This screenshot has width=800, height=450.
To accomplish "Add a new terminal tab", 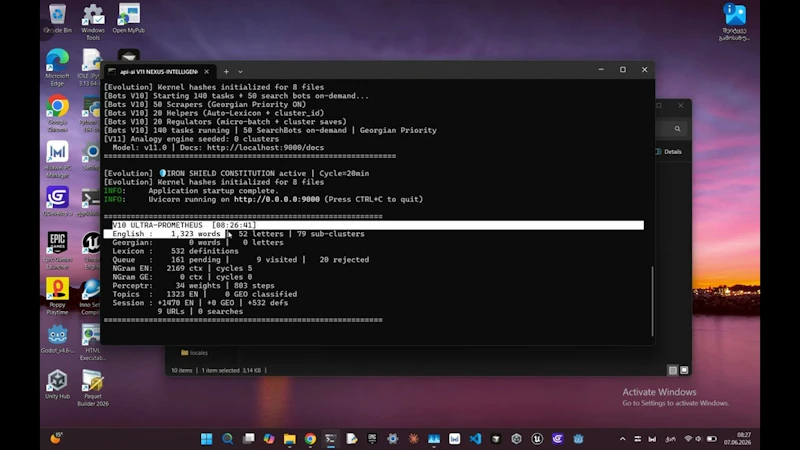I will tap(226, 72).
